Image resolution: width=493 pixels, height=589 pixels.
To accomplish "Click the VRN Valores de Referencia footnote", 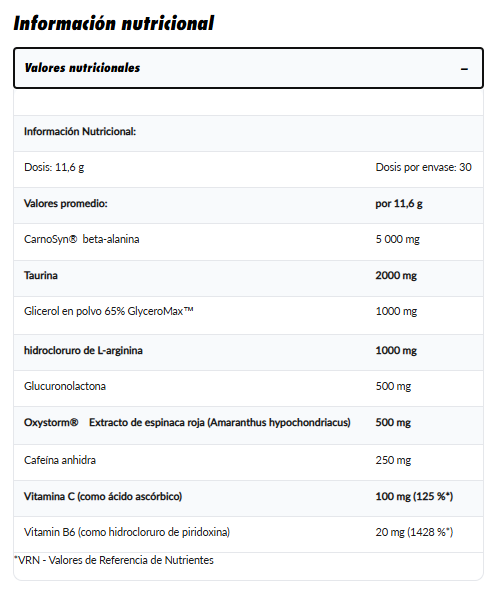I will click(x=114, y=560).
